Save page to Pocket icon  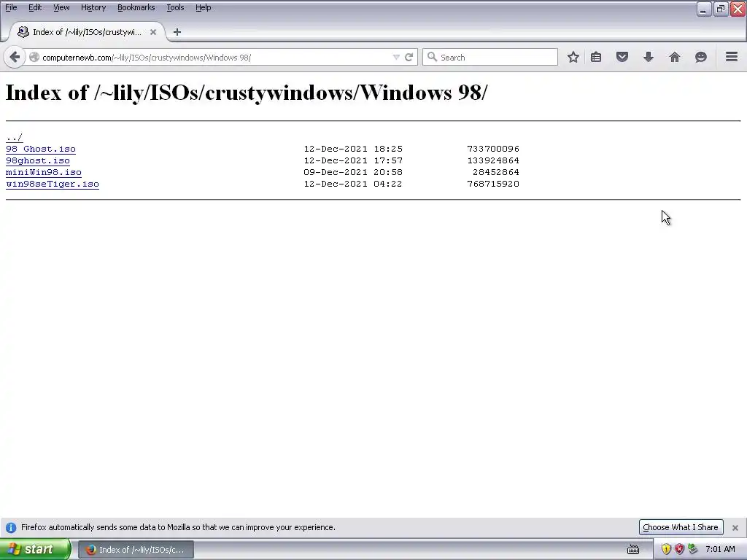click(622, 57)
